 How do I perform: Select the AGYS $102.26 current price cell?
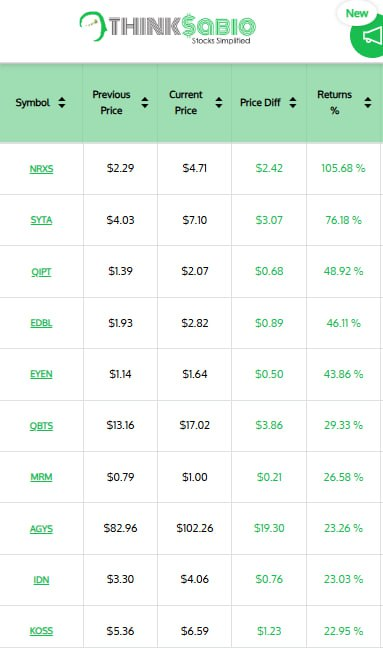coord(195,529)
